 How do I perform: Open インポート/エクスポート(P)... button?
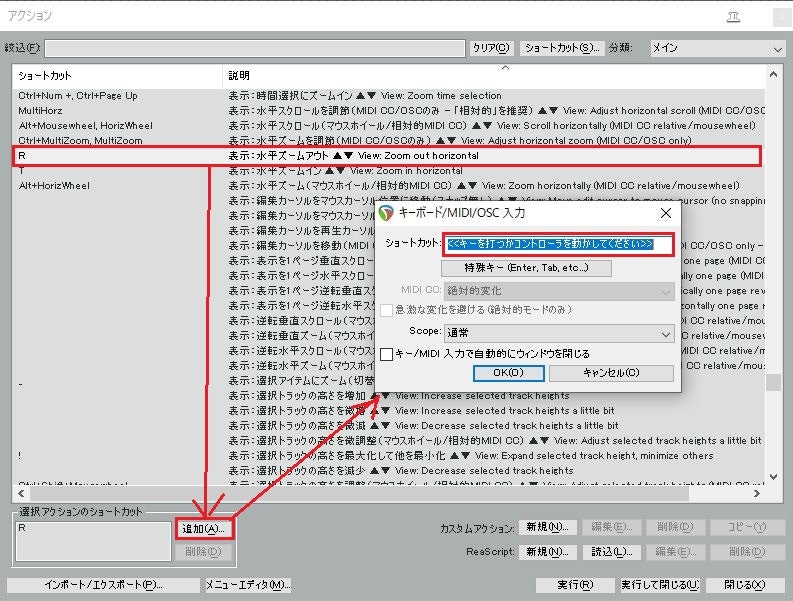(x=103, y=585)
